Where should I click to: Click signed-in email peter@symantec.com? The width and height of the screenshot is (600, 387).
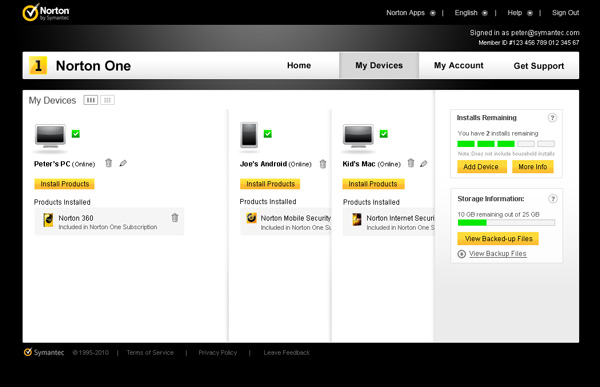(545, 33)
